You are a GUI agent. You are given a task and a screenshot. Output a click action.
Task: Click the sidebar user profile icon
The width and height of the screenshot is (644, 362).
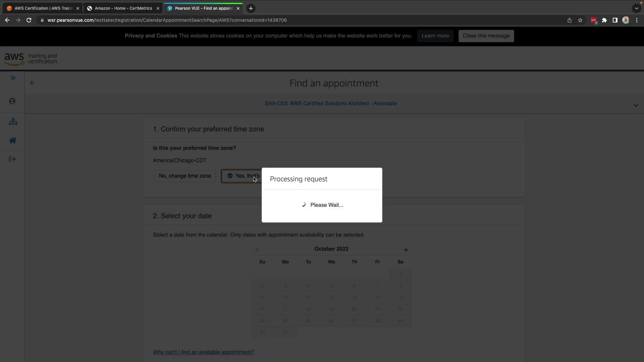[x=12, y=101]
